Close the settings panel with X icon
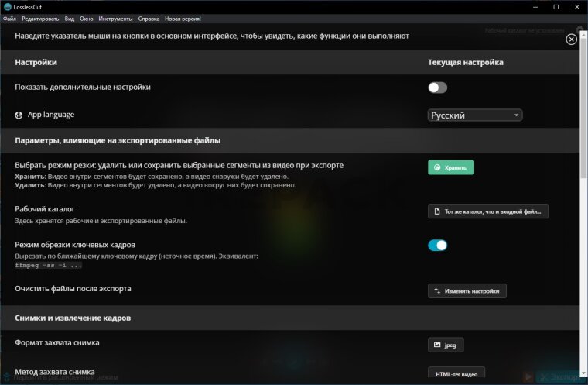Image resolution: width=588 pixels, height=385 pixels. pyautogui.click(x=571, y=39)
